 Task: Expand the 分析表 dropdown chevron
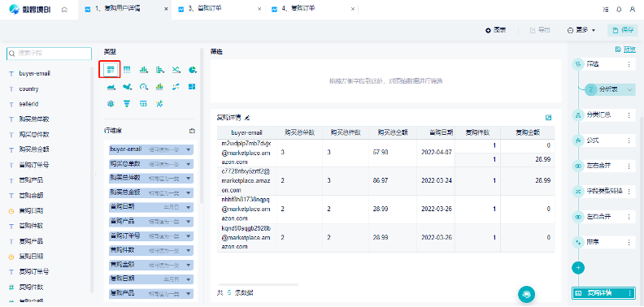(629, 89)
